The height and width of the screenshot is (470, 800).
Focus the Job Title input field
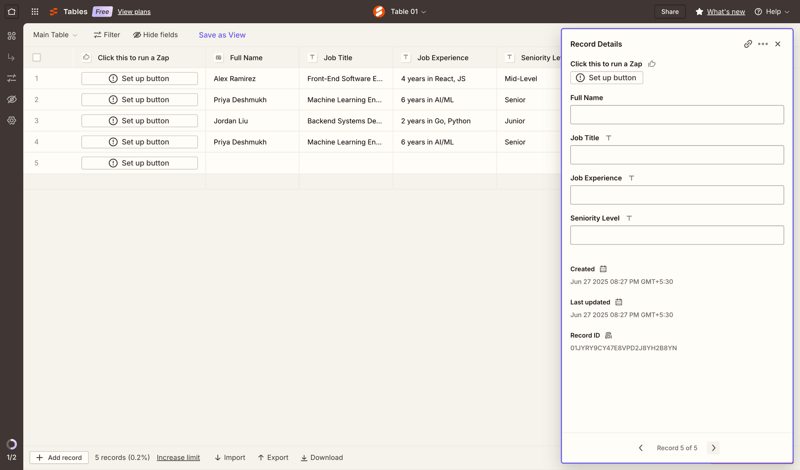pyautogui.click(x=677, y=155)
